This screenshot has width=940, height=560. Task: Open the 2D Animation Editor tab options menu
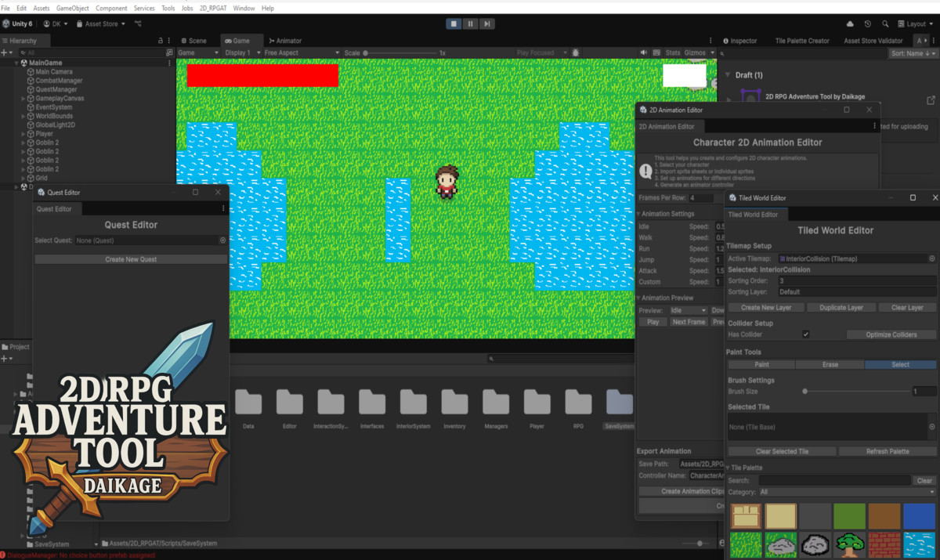point(874,126)
